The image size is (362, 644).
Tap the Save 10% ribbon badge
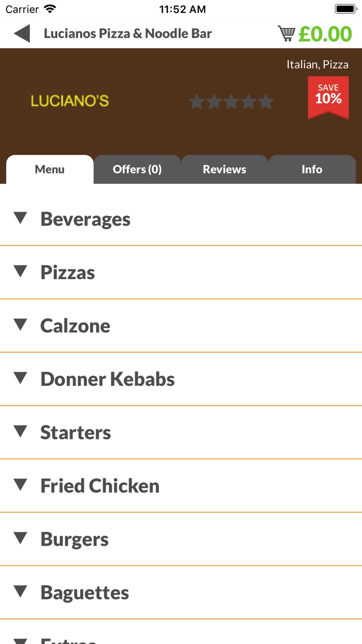(328, 97)
